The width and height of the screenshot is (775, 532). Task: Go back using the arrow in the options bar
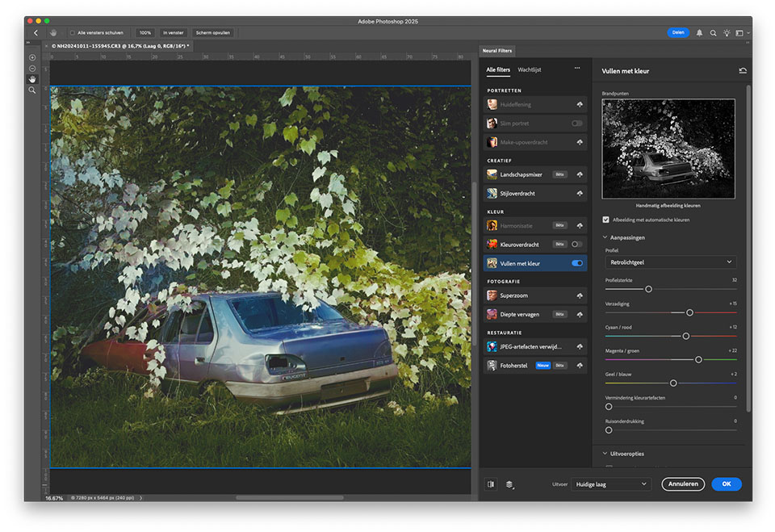point(36,32)
